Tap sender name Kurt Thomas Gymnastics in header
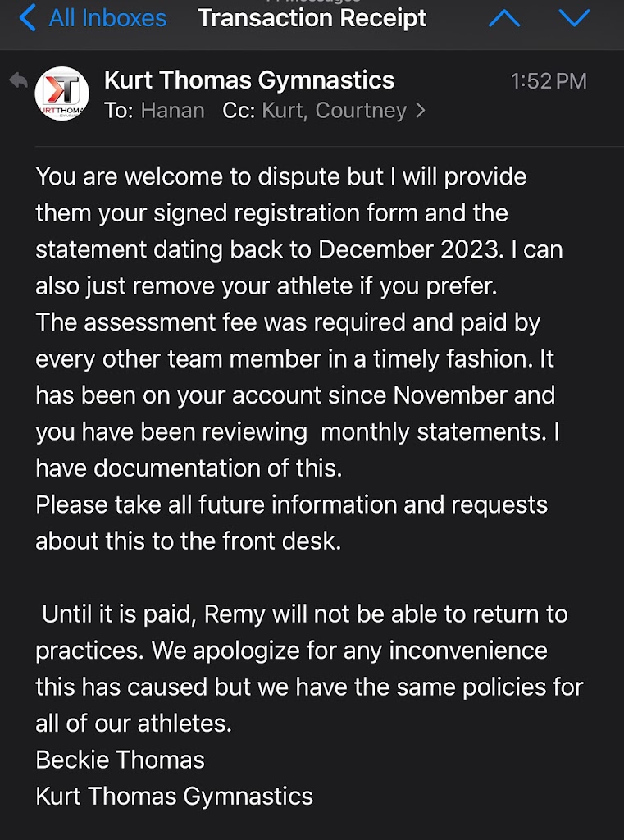The height and width of the screenshot is (840, 624). click(x=249, y=80)
